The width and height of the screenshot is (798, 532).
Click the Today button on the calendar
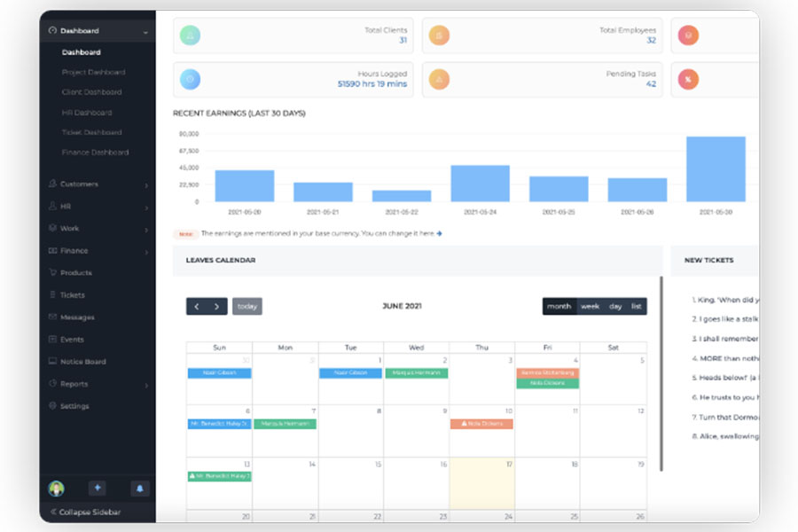247,306
